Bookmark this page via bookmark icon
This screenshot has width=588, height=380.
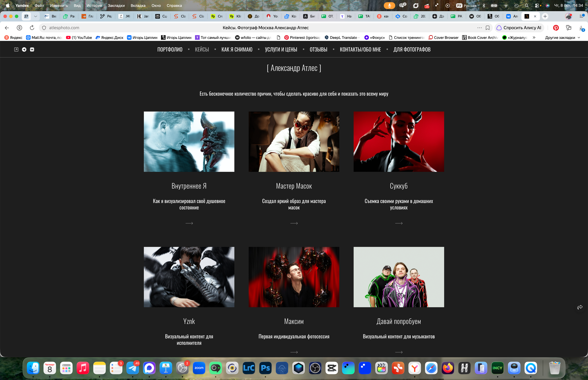488,28
